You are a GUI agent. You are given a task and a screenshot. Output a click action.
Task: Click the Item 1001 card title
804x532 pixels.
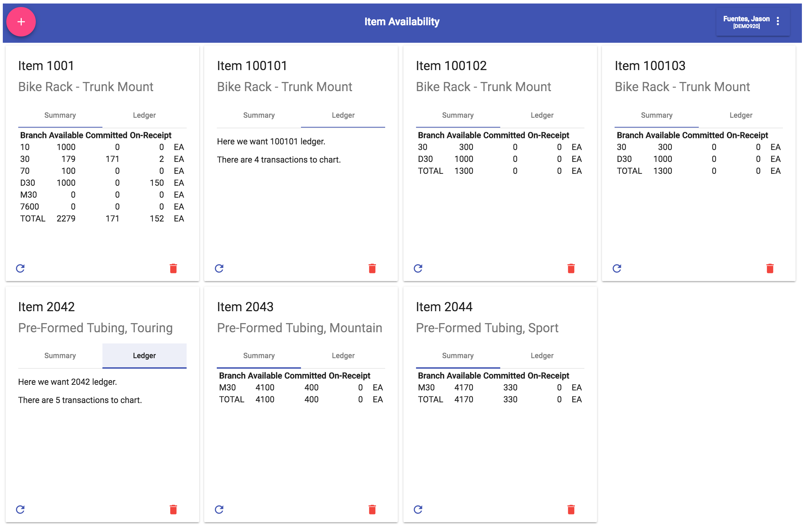pos(46,66)
